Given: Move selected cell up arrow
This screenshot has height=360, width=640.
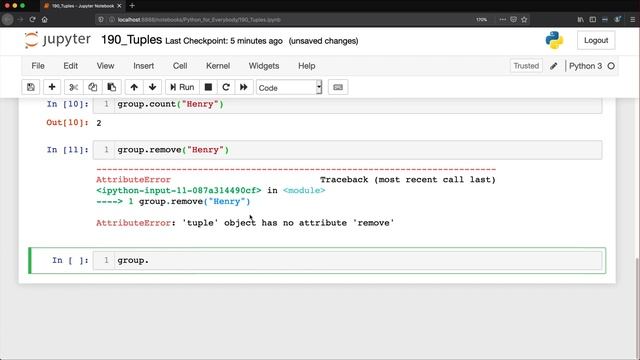Looking at the screenshot, I should pos(134,87).
